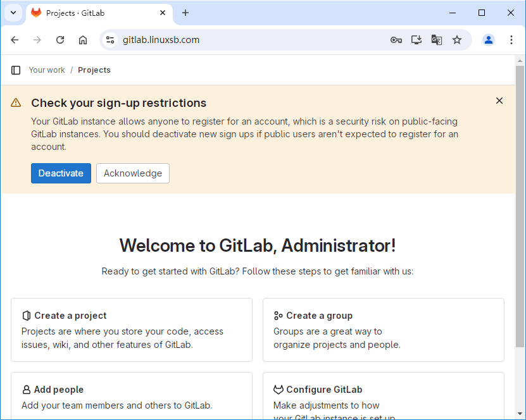Click the Check your sign-up restrictions heading
The image size is (526, 420).
[x=119, y=103]
